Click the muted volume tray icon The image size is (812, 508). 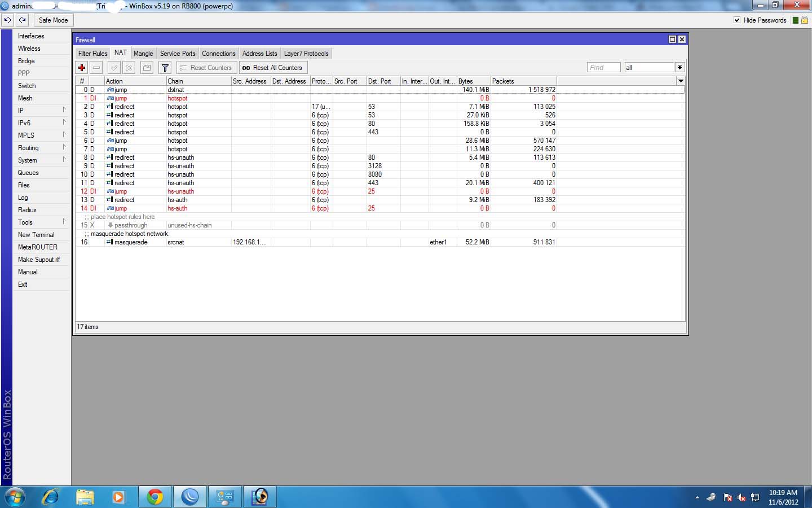(x=742, y=497)
